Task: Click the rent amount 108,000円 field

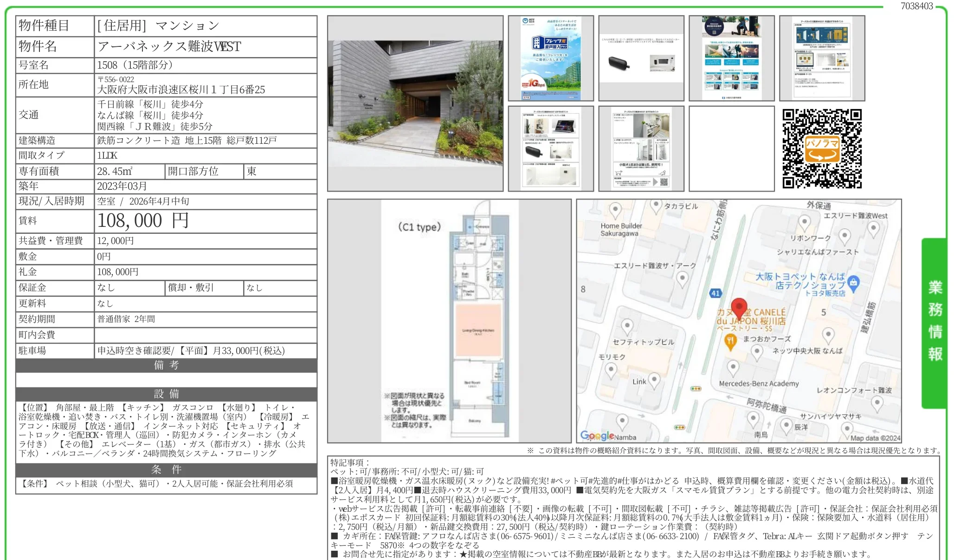Action: (x=144, y=221)
